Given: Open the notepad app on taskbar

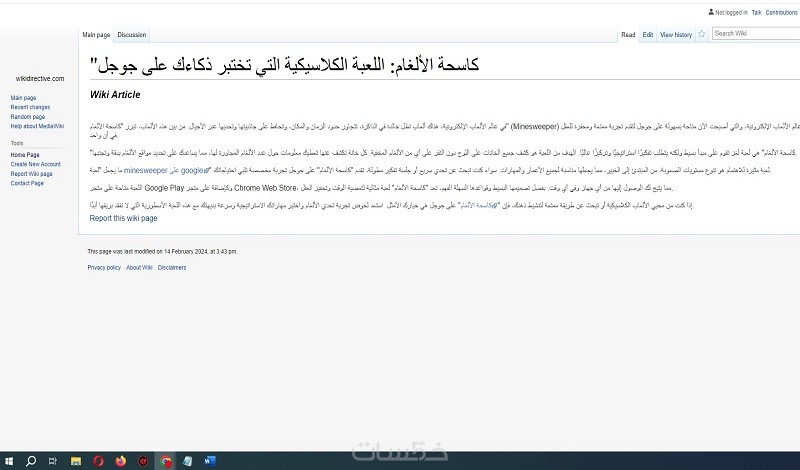Looking at the screenshot, I should coord(187,461).
